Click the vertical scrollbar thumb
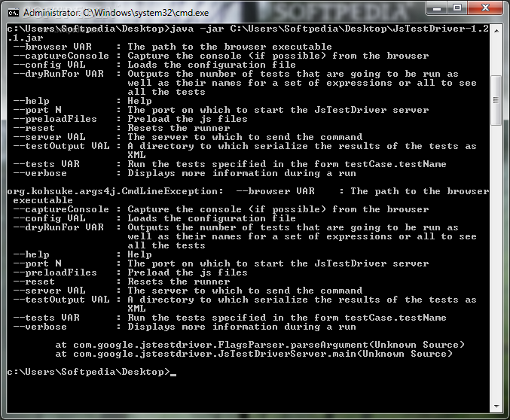Screen dimensions: 510x420 click(496, 100)
